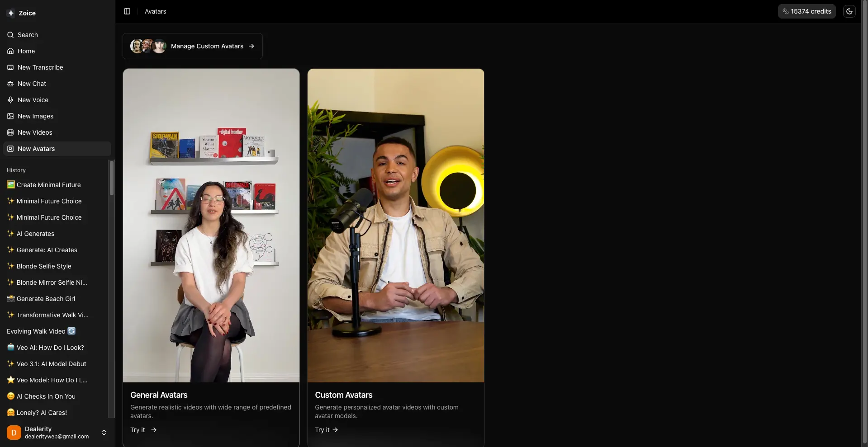The width and height of the screenshot is (868, 447).
Task: Open Custom Avatars preview image
Action: click(x=396, y=226)
